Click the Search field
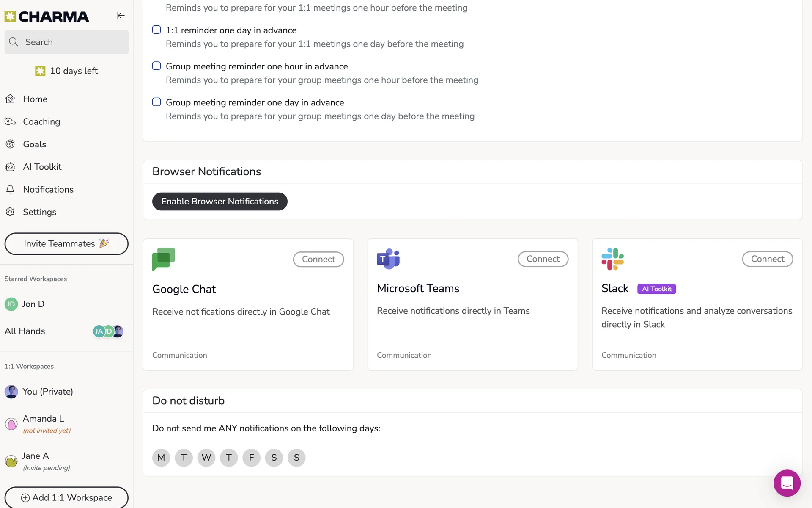812x508 pixels. coord(66,42)
